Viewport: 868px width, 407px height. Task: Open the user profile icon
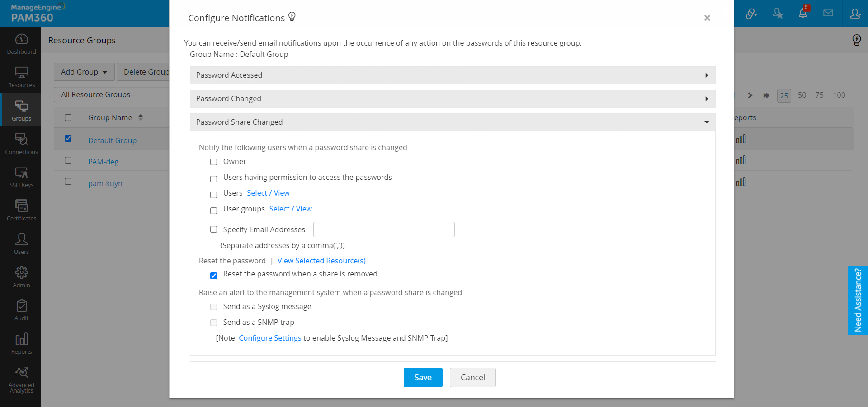coord(855,13)
